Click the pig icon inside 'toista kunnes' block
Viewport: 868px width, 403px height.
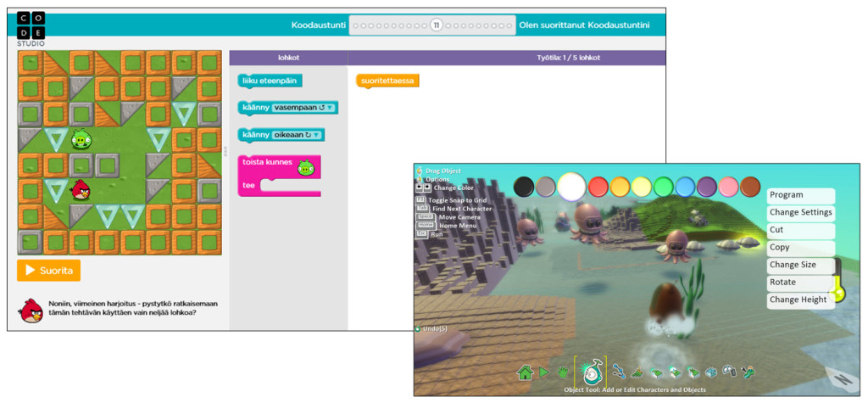pos(305,167)
